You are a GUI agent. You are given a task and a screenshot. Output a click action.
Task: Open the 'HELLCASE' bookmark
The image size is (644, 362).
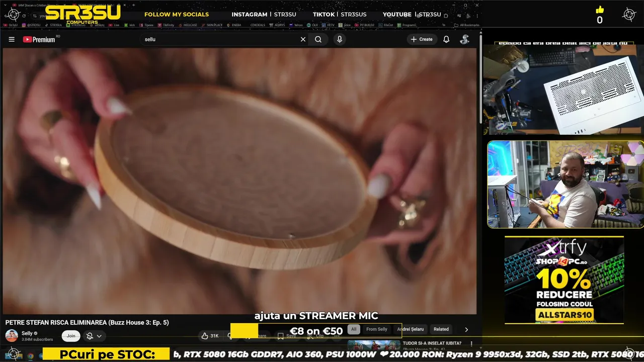(x=188, y=25)
